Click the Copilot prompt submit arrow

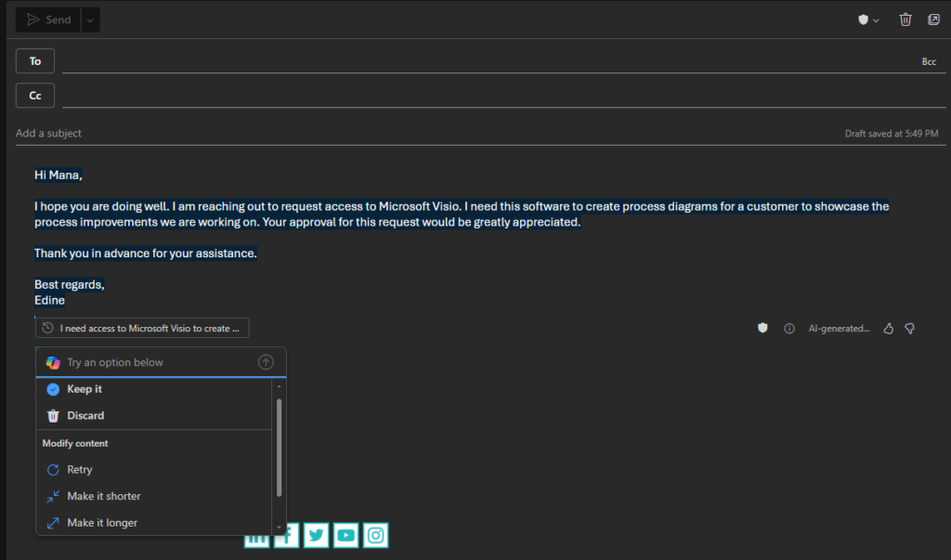point(266,362)
